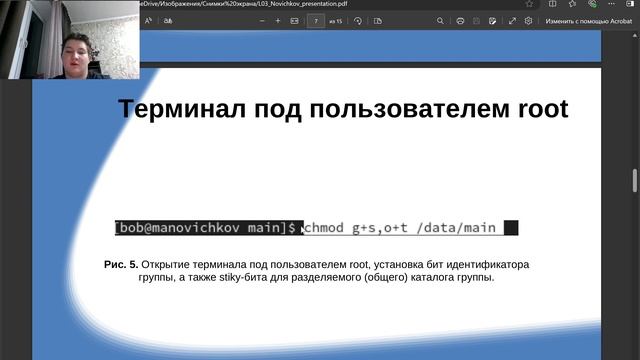Print the PDF document
This screenshot has width=640, height=360.
click(x=460, y=21)
